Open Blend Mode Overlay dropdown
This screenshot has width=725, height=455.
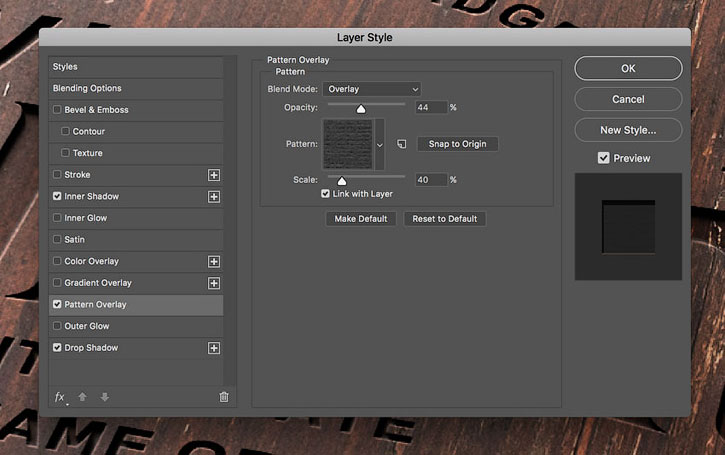(x=372, y=89)
